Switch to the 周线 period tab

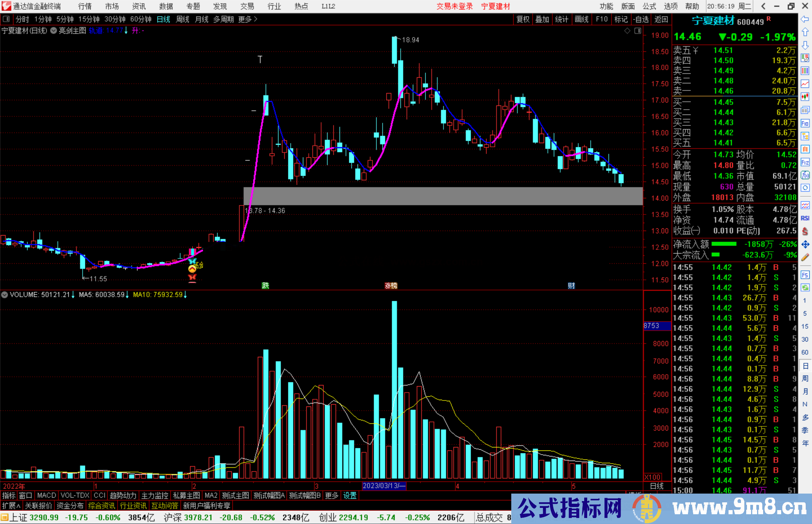[x=182, y=19]
